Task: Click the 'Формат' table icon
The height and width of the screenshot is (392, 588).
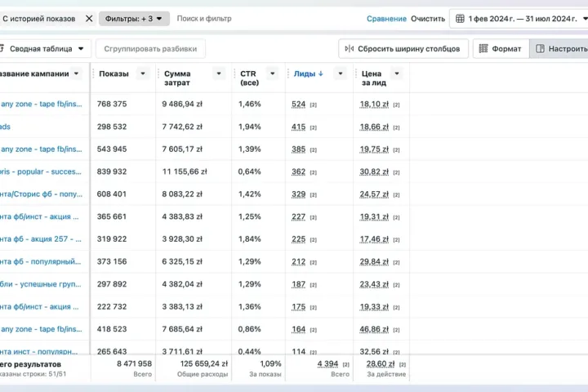Action: [483, 49]
